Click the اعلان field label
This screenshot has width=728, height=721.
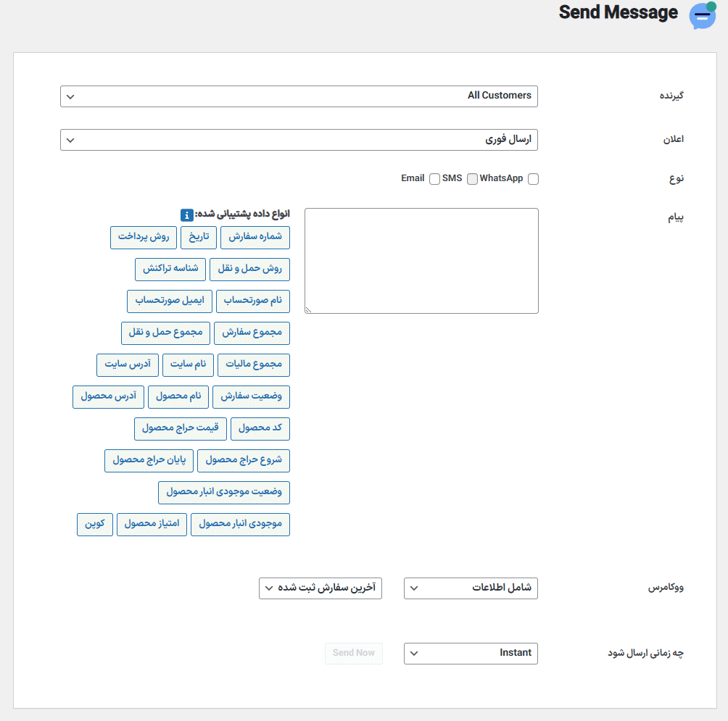673,140
